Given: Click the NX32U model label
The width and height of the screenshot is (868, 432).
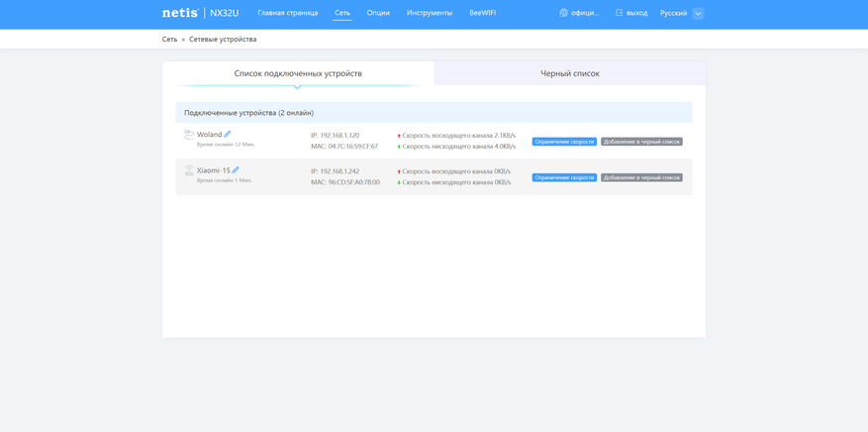Looking at the screenshot, I should pos(225,13).
